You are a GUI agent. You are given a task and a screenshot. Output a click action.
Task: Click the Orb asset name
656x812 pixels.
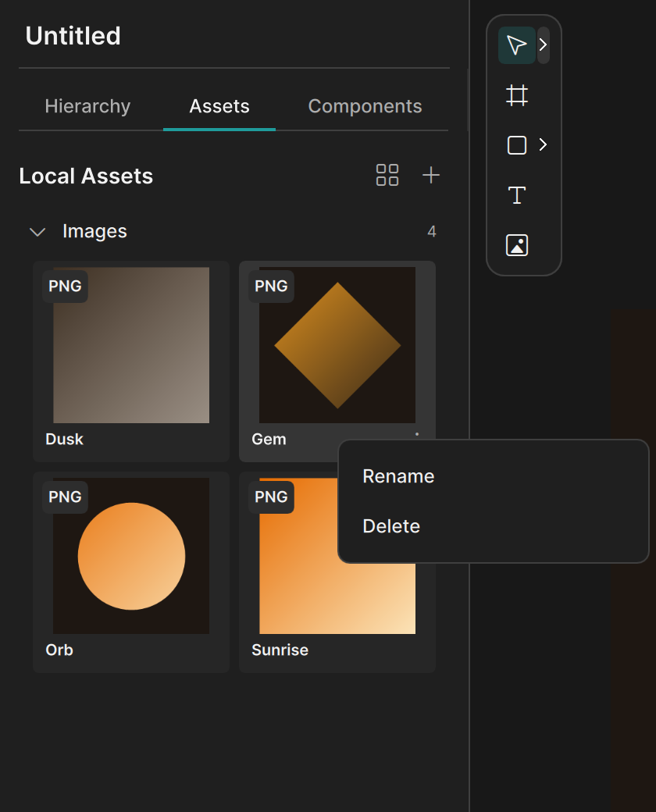tap(59, 650)
